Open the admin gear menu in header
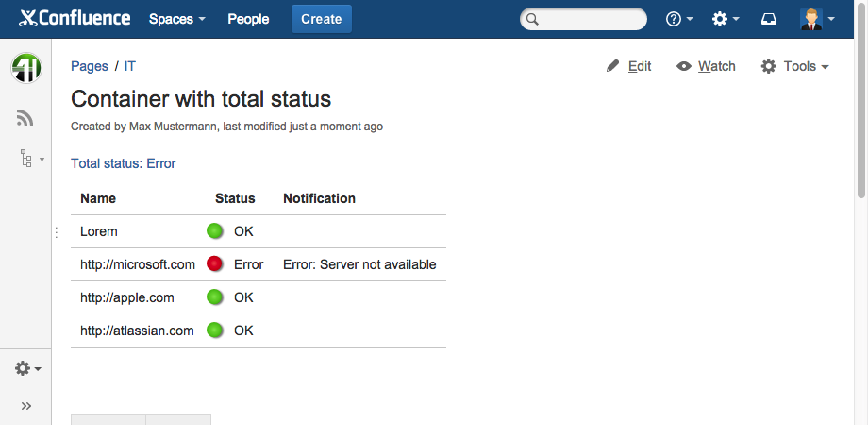Image resolution: width=868 pixels, height=425 pixels. coord(725,19)
